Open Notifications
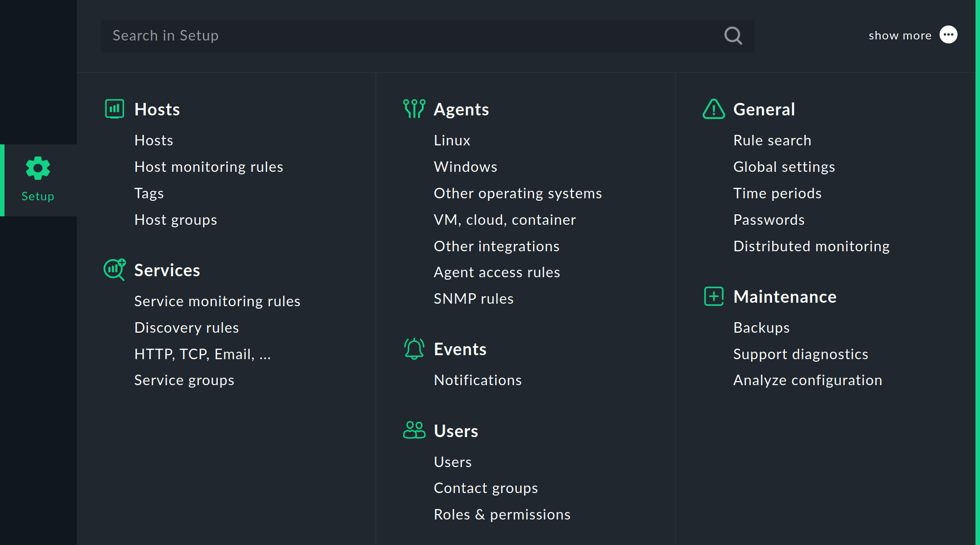The height and width of the screenshot is (545, 980). [478, 380]
